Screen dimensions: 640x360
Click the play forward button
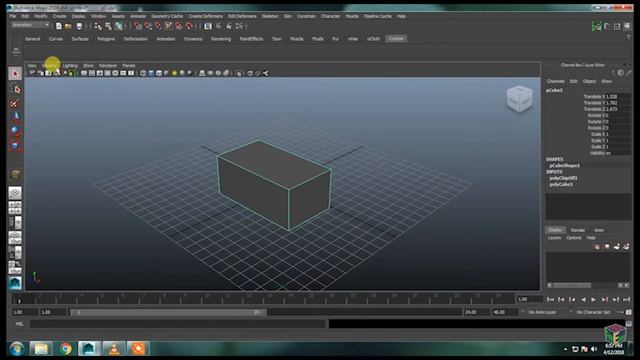point(594,300)
